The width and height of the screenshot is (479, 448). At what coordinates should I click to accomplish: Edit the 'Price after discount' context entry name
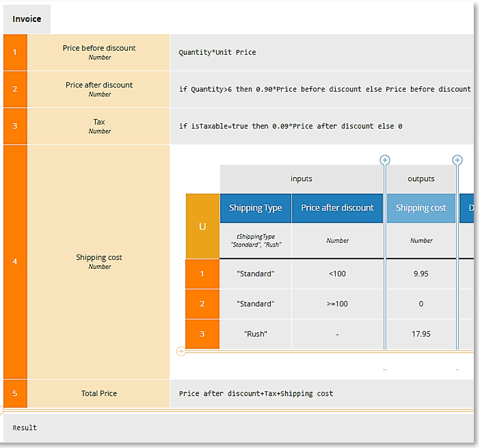[x=99, y=89]
